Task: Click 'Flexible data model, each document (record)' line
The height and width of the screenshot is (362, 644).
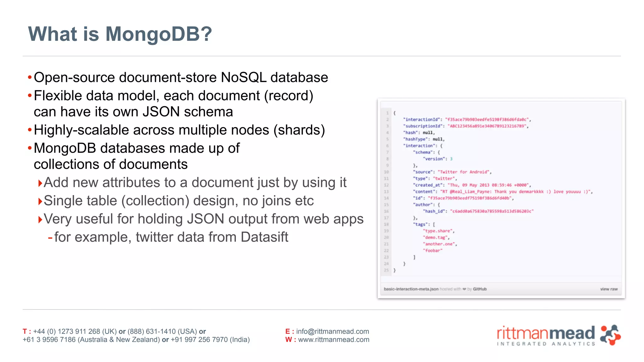Action: click(x=174, y=96)
